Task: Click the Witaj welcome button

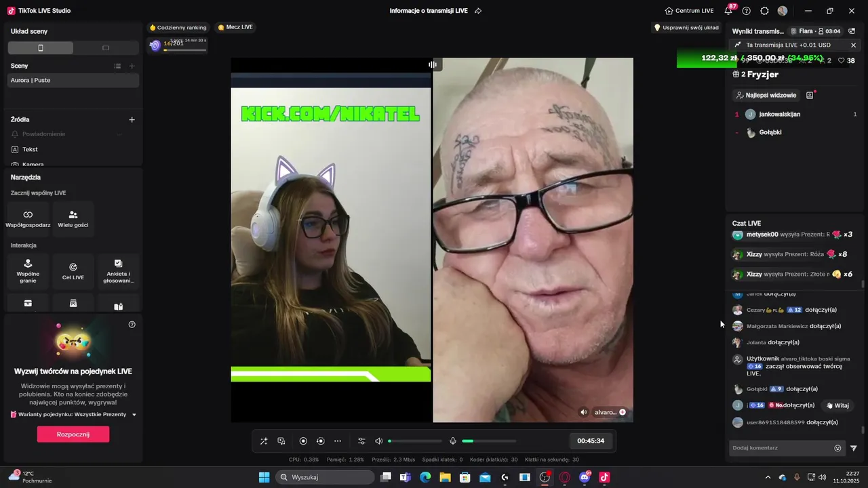Action: click(x=837, y=405)
